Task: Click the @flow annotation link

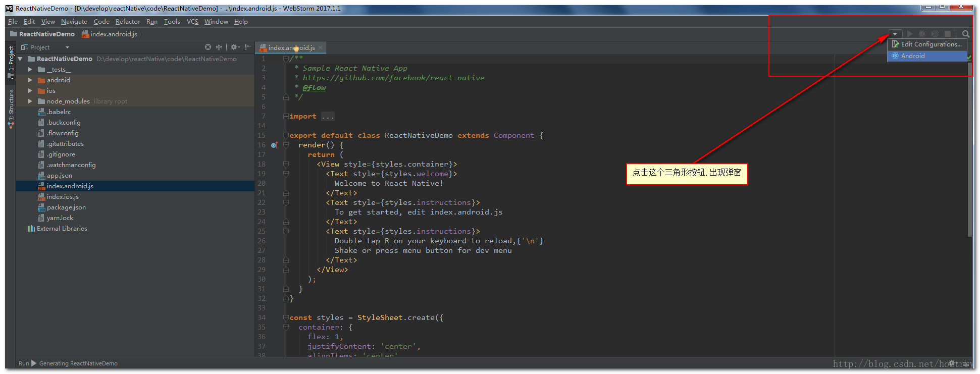Action: tap(314, 87)
